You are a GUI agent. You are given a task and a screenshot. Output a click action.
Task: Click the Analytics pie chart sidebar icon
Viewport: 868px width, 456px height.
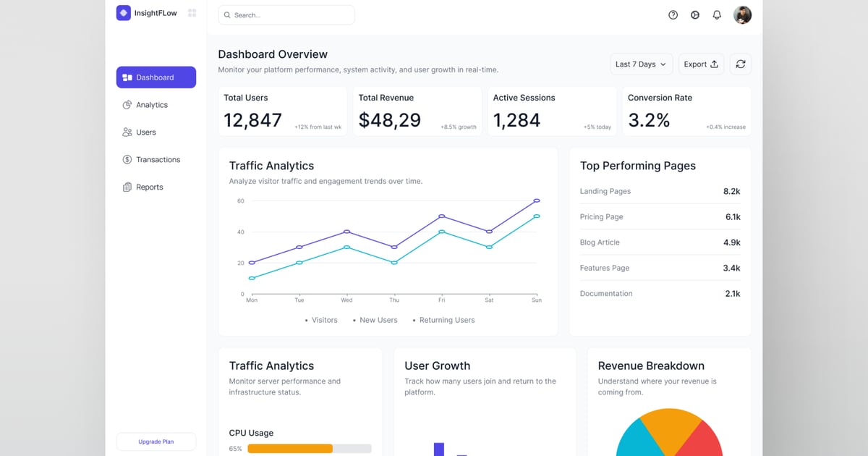(x=127, y=105)
